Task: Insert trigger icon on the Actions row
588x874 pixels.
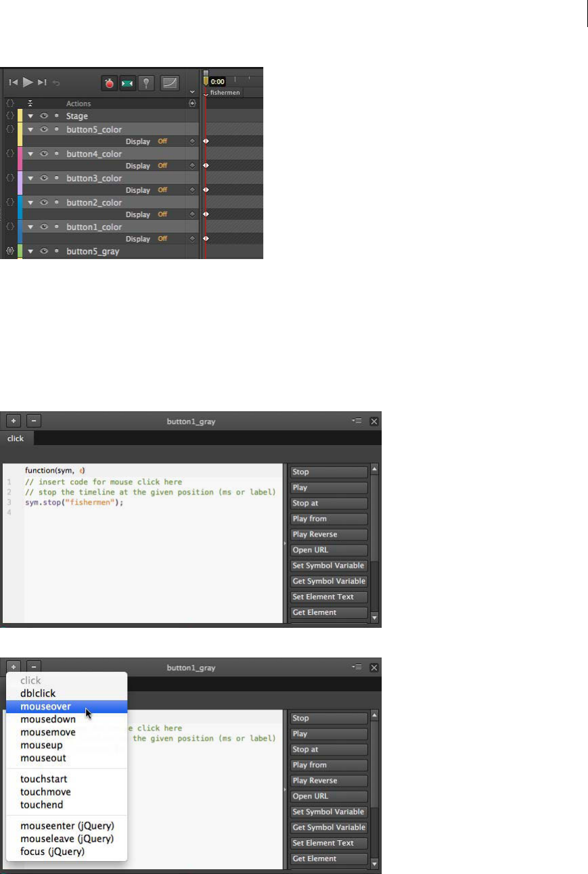Action: 192,103
